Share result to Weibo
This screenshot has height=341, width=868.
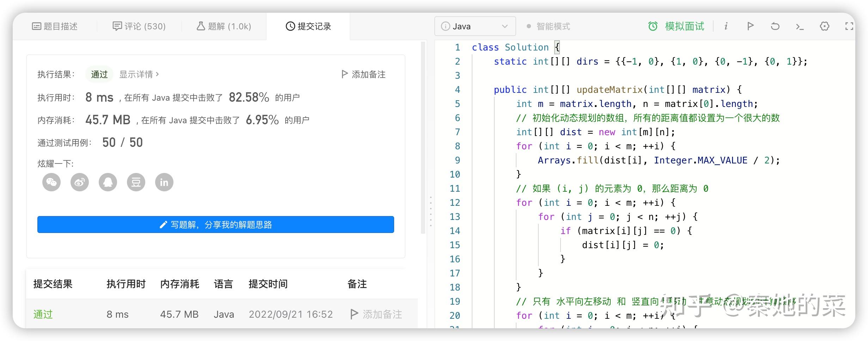79,182
